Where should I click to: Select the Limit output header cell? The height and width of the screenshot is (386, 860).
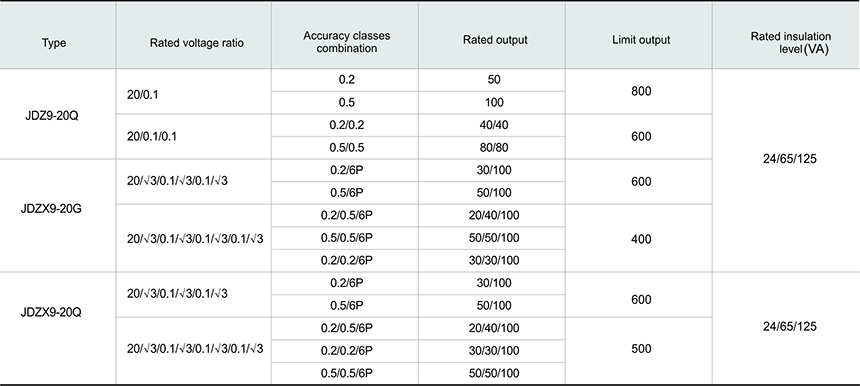tap(641, 39)
